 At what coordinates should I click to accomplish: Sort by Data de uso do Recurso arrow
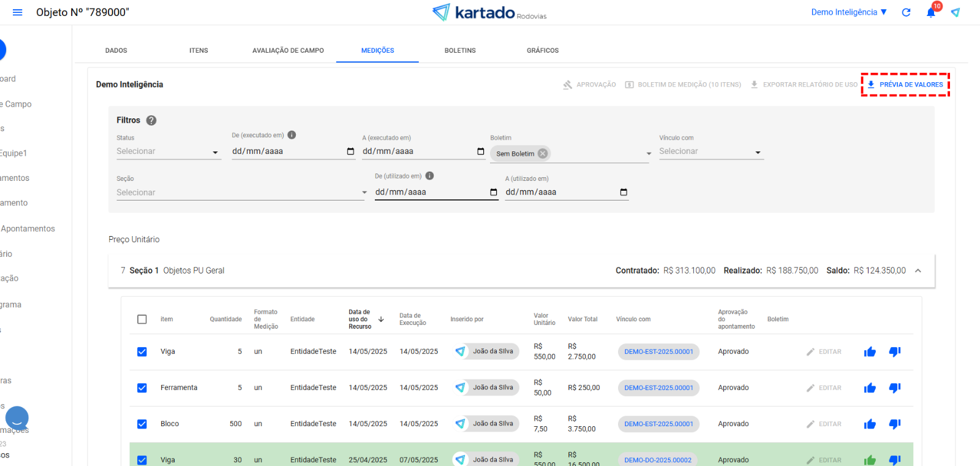(381, 319)
